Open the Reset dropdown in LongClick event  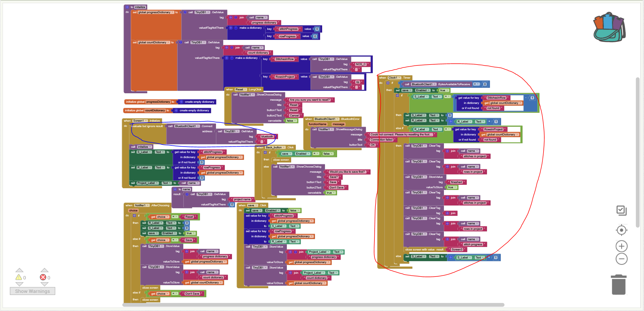(x=245, y=90)
